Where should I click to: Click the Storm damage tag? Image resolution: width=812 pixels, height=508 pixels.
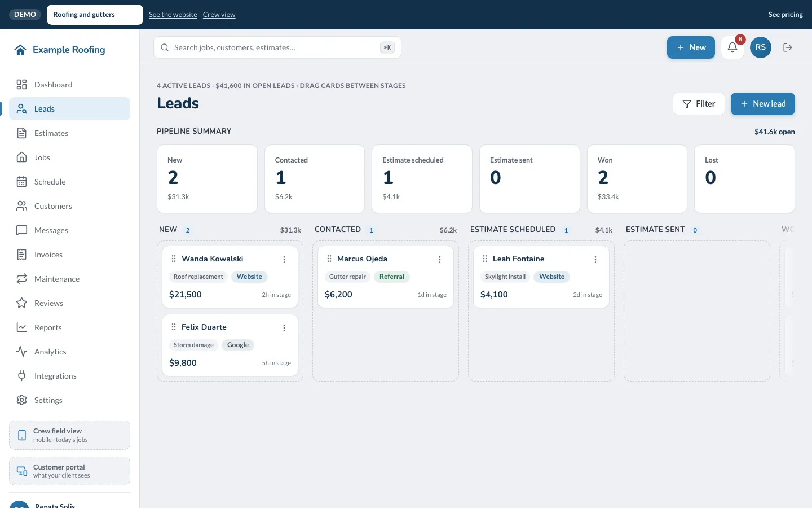[193, 345]
